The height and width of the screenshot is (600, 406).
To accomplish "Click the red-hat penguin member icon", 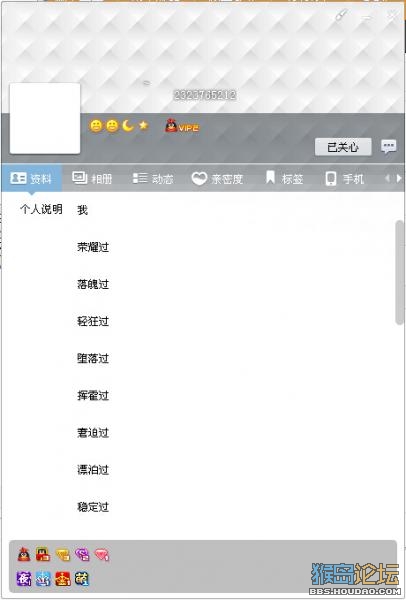I will [24, 554].
